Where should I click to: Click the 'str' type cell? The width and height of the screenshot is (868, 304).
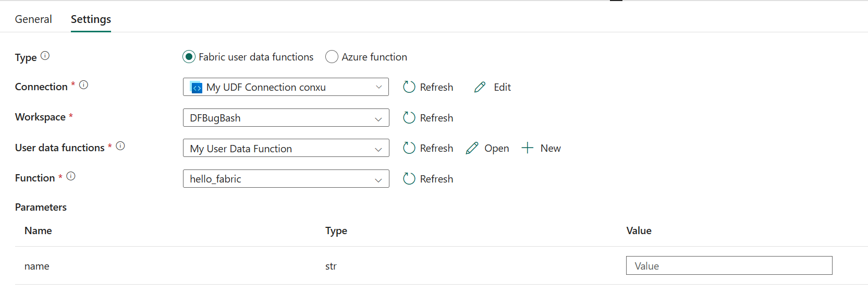point(331,266)
